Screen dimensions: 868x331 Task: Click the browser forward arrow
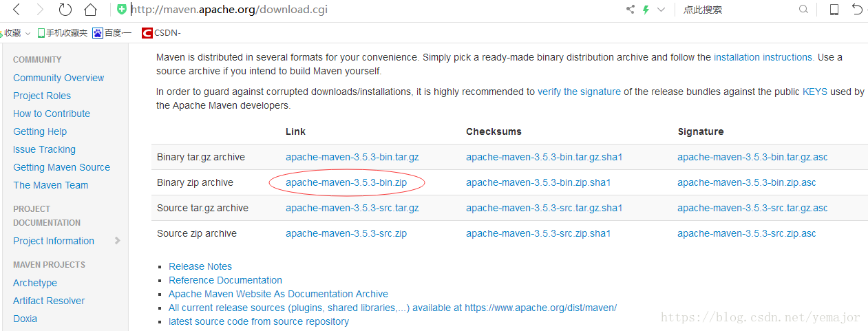point(40,10)
